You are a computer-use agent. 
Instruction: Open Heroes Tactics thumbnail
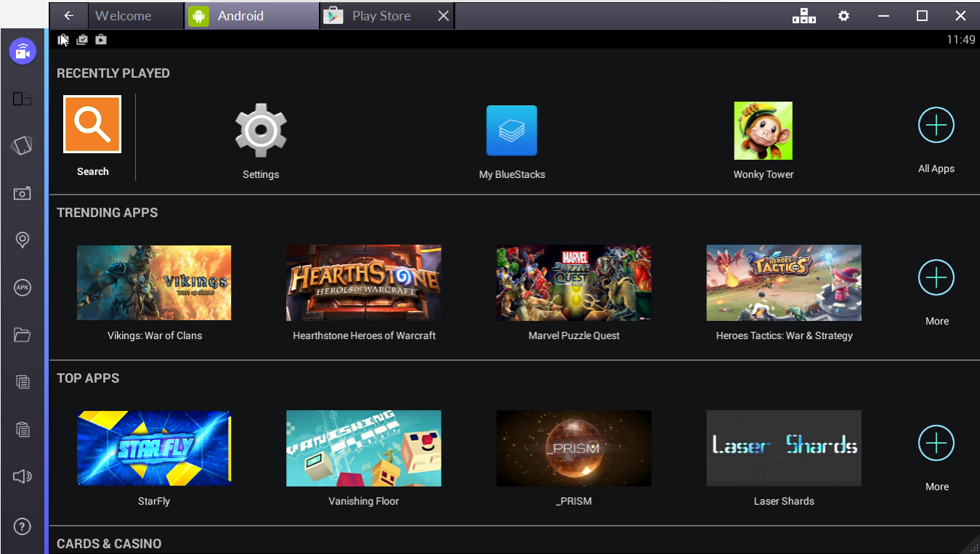click(784, 283)
